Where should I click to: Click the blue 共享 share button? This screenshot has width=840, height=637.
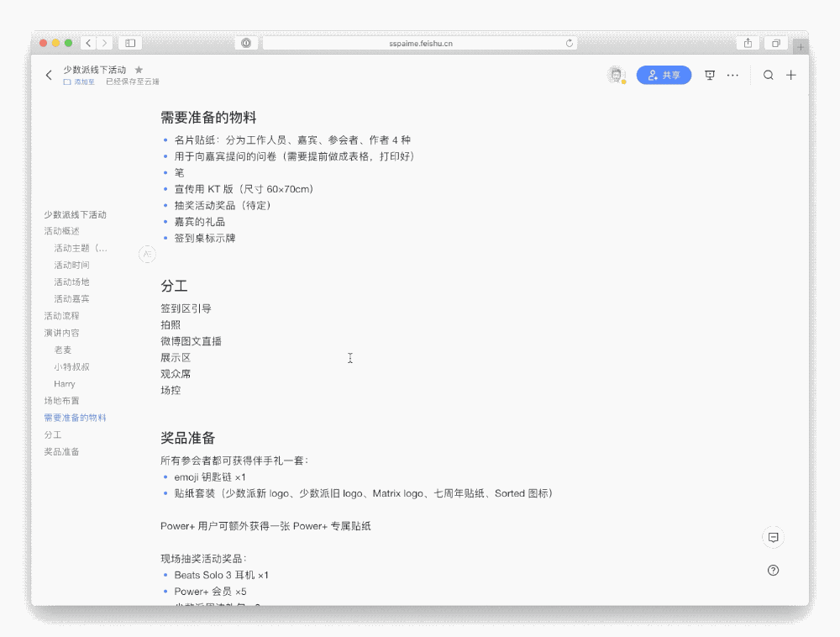pos(664,75)
